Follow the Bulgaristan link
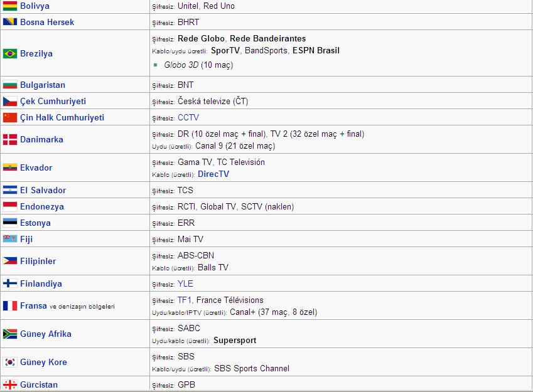533x392 pixels. [x=43, y=85]
